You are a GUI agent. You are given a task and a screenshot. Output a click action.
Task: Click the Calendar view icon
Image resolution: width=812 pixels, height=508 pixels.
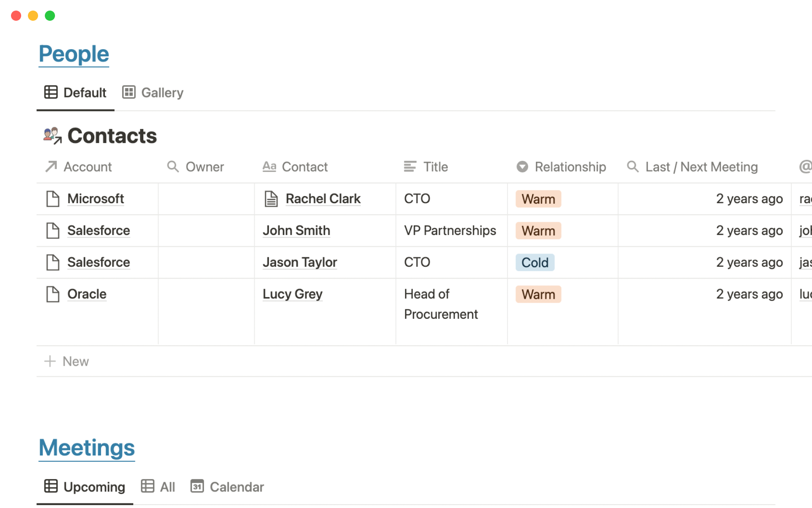(197, 486)
